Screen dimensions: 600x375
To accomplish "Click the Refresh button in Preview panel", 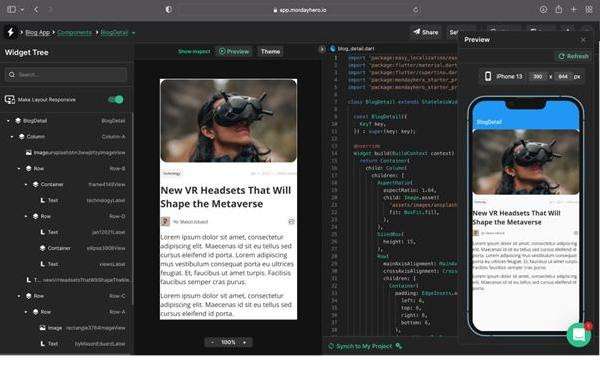I will [573, 56].
